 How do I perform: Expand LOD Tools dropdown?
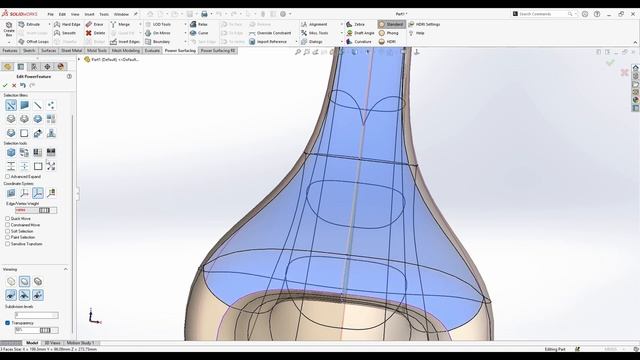click(185, 24)
